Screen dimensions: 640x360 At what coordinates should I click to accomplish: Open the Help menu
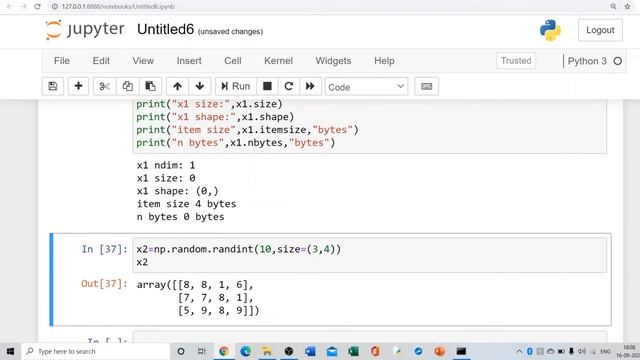[384, 61]
